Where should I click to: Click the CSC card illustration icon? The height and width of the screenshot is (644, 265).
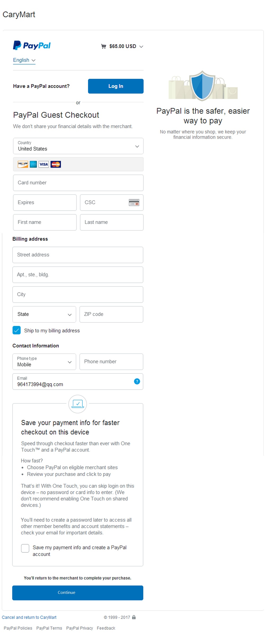click(x=134, y=202)
